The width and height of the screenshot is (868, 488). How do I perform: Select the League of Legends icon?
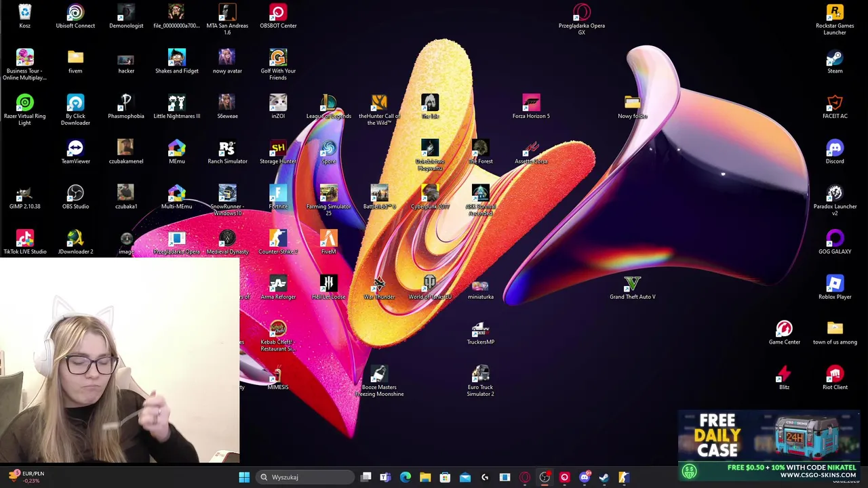328,106
